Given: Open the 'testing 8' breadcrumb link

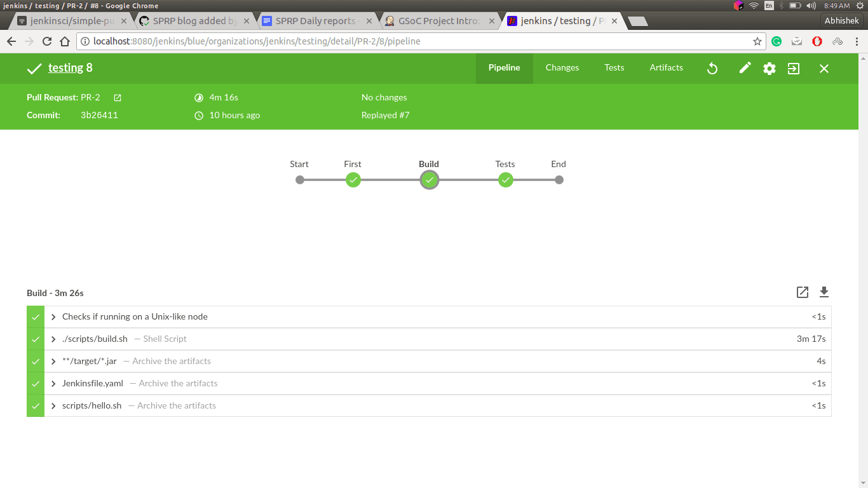Looking at the screenshot, I should [65, 68].
